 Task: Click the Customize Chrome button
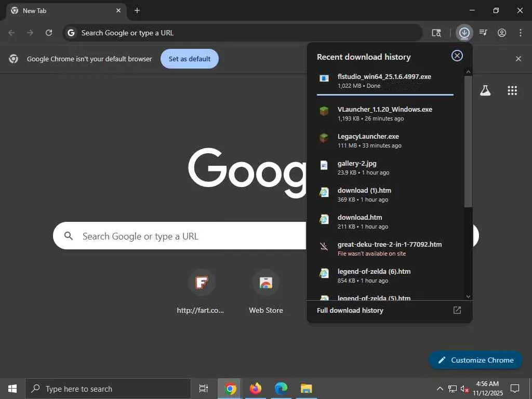point(476,361)
